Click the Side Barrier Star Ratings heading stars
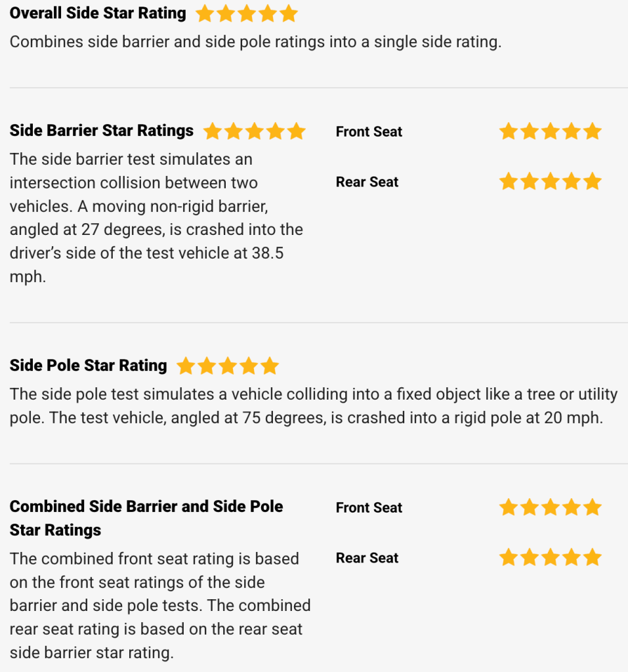628x672 pixels. point(254,131)
